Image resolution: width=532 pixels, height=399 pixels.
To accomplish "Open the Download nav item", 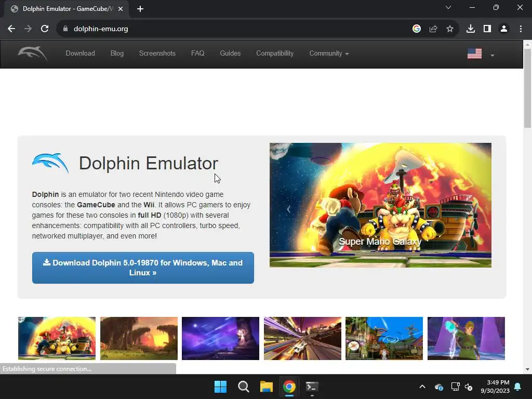I will (x=80, y=54).
